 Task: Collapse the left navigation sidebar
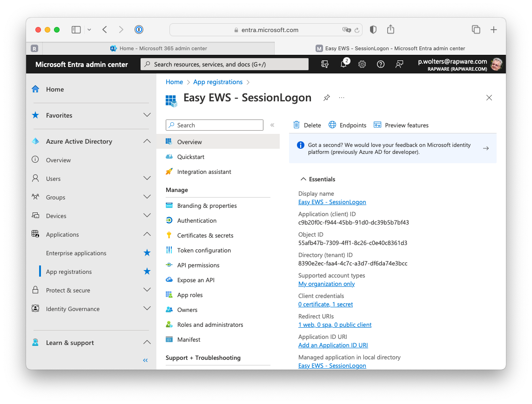click(x=146, y=360)
